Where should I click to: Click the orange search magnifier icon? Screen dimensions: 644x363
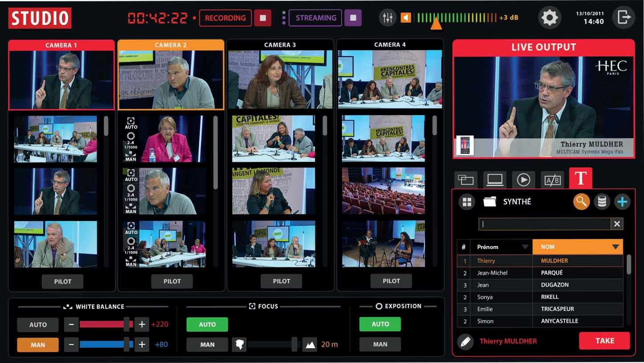(x=581, y=202)
